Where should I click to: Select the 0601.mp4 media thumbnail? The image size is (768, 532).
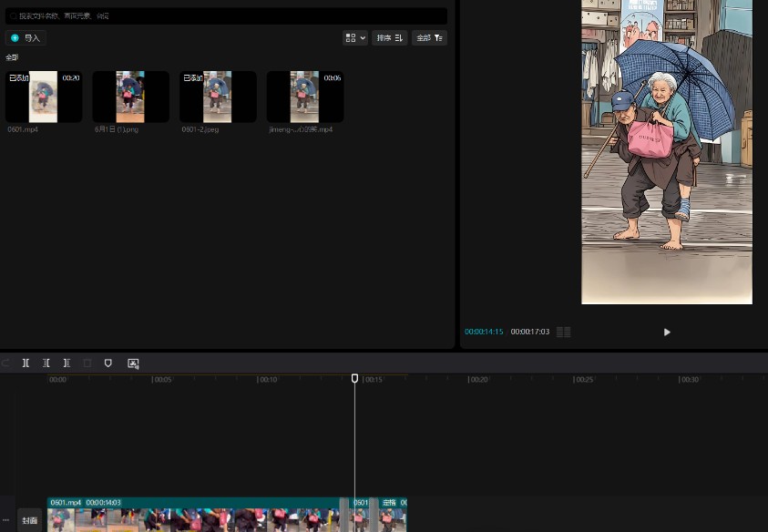[44, 97]
